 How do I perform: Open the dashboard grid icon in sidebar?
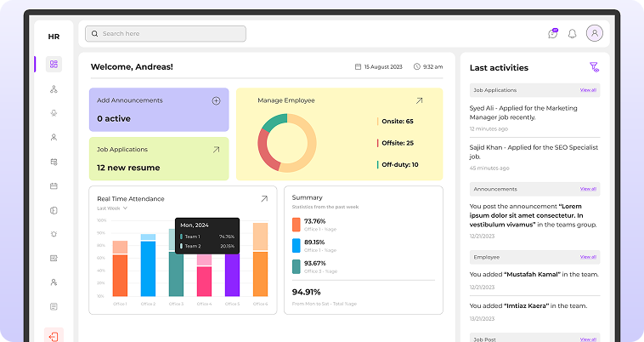[54, 64]
